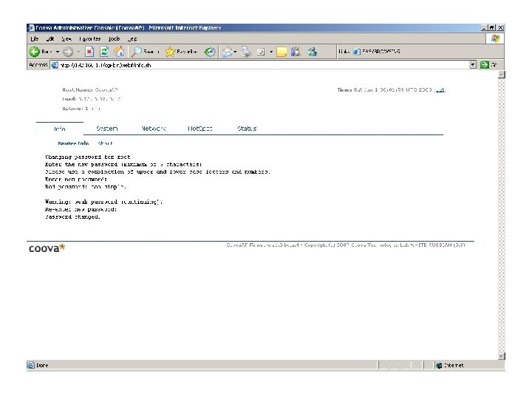
Task: Expand the Edit button dropdown arrow
Action: 270,52
